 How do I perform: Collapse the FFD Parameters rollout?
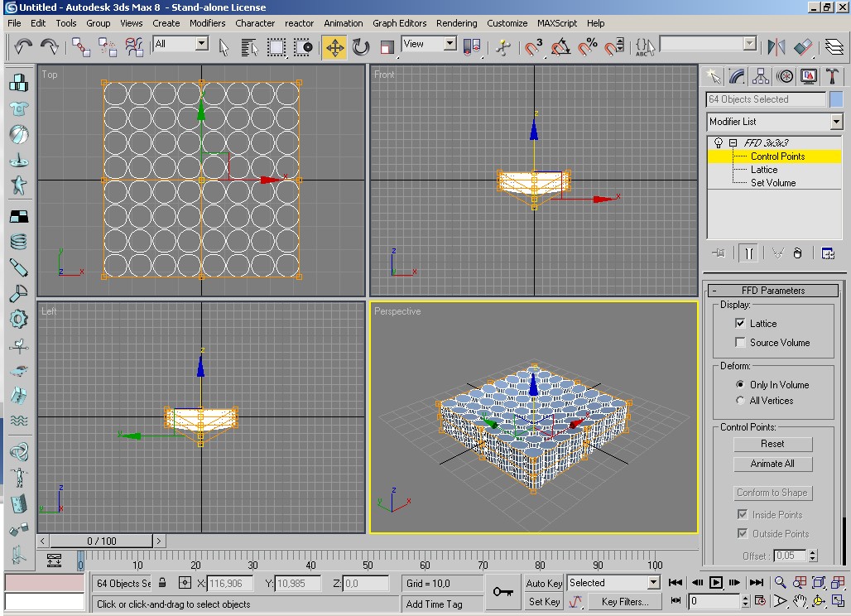[x=773, y=291]
